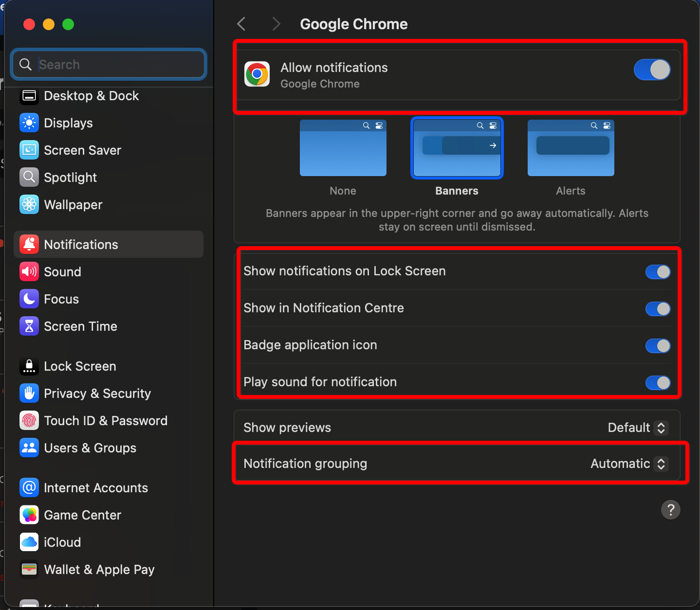This screenshot has height=610, width=700.
Task: Select the None alert style thumbnail
Action: 343,148
